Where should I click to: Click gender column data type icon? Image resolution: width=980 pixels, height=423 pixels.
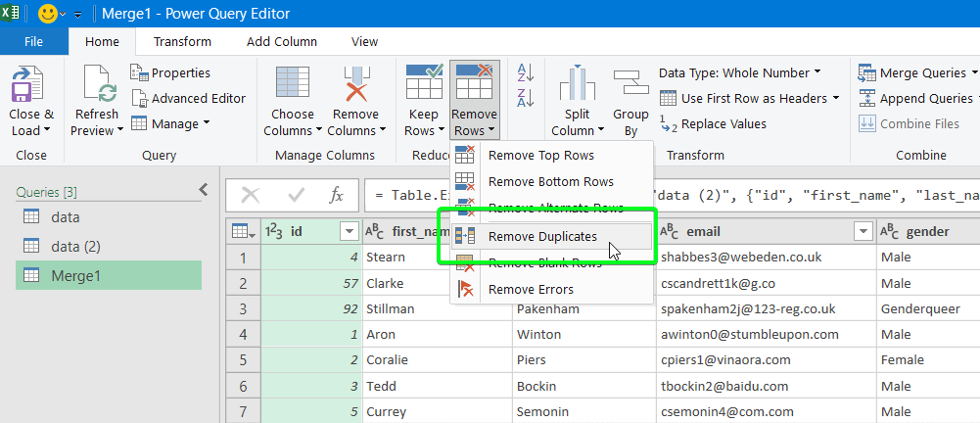[890, 232]
